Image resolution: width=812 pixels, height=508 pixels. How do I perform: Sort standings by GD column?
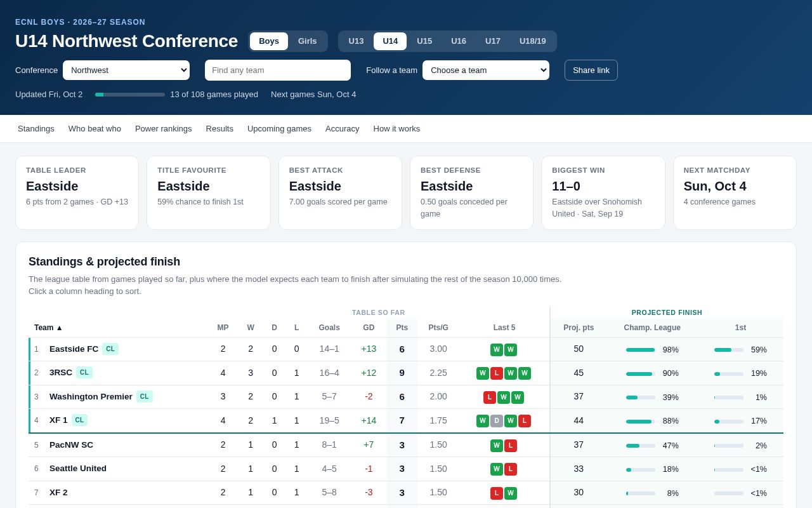coord(369,328)
